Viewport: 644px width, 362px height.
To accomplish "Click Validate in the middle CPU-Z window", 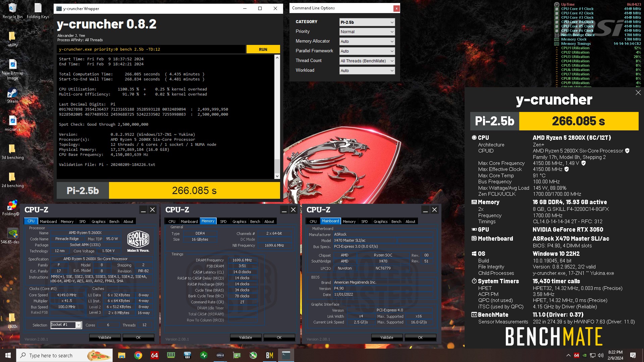I will [x=246, y=338].
